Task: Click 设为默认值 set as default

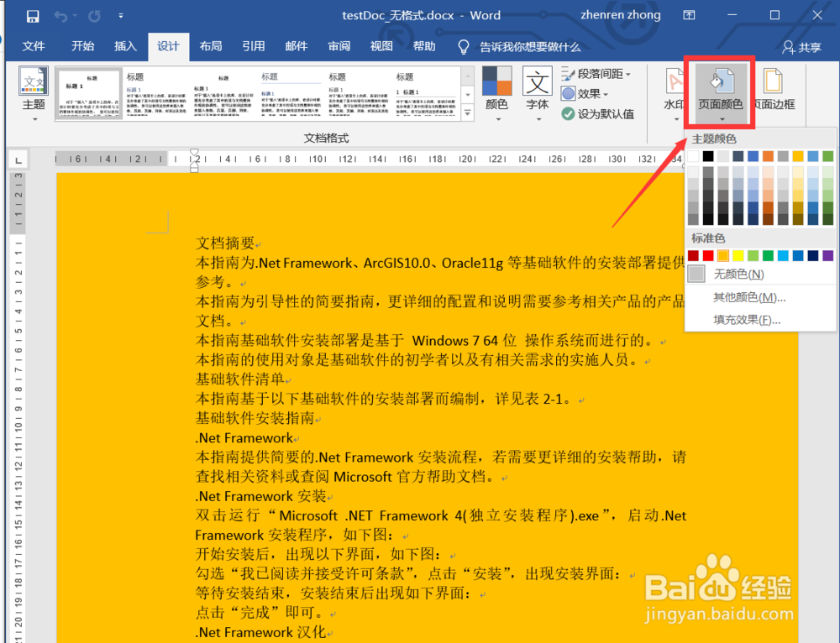Action: point(598,113)
